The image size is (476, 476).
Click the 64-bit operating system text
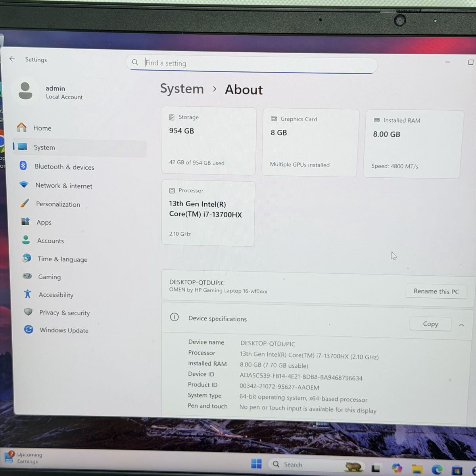[303, 398]
